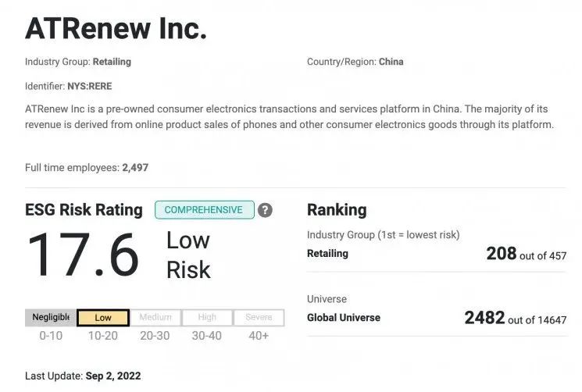Select the Severe risk segment
The image size is (582, 392).
coord(259,318)
